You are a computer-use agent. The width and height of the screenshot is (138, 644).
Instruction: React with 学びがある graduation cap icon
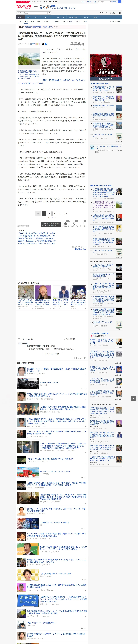(x=66, y=224)
